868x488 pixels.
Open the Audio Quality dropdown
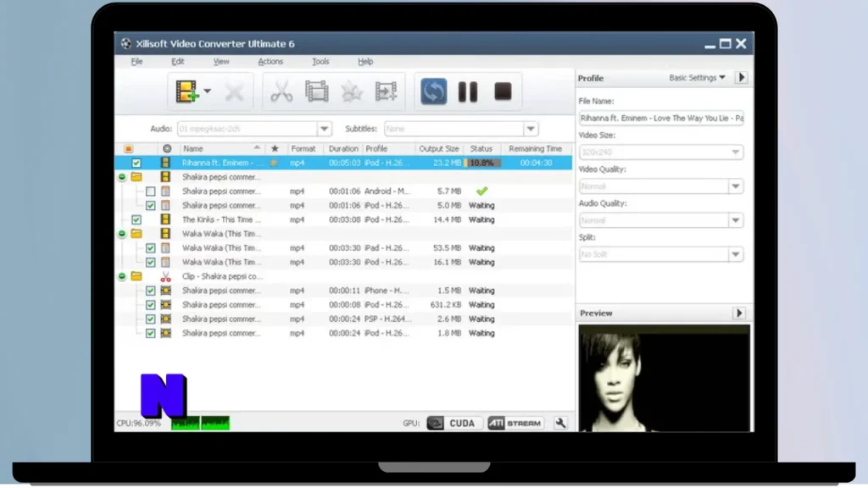735,220
